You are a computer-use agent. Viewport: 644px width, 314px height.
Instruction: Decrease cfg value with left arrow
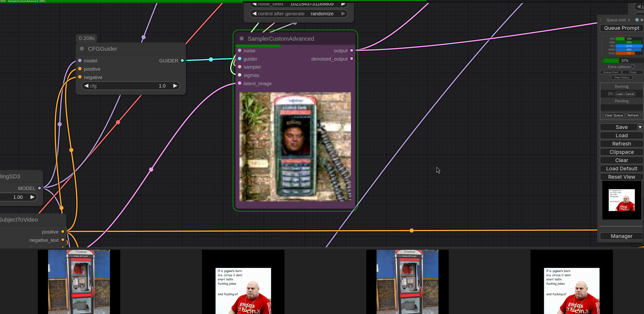click(x=86, y=86)
